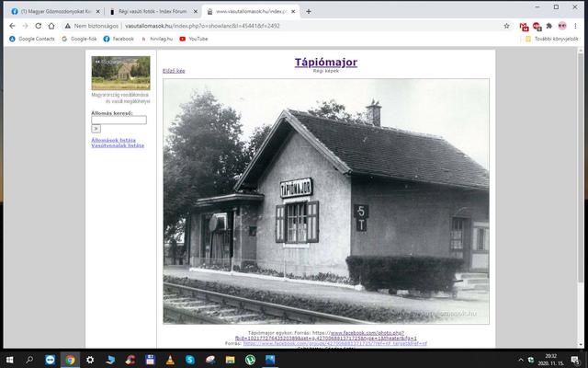Launch VLC media player from taskbar
The width and height of the screenshot is (588, 368).
[170, 360]
